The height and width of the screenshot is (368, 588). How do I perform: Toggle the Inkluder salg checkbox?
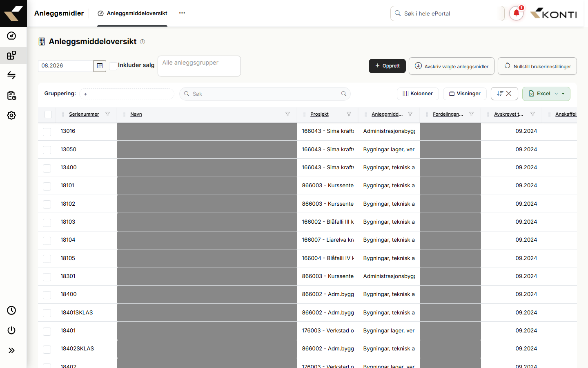pos(113,66)
